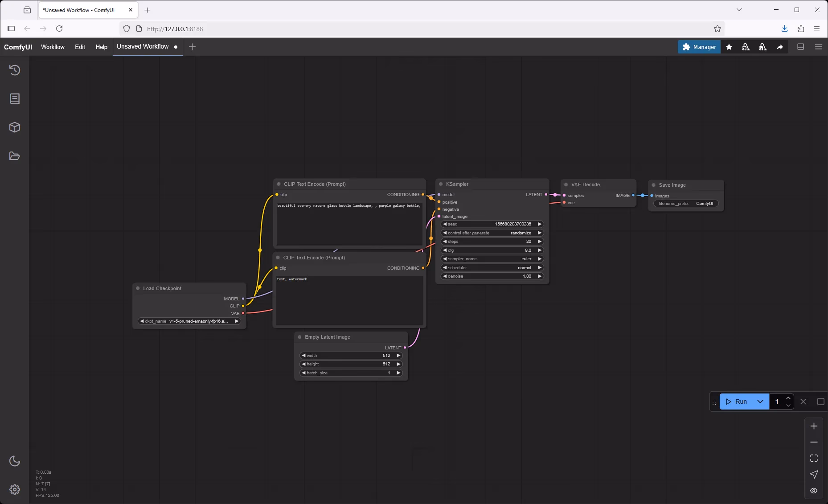
Task: Click the star favorites icon in the toolbar
Action: [x=729, y=47]
